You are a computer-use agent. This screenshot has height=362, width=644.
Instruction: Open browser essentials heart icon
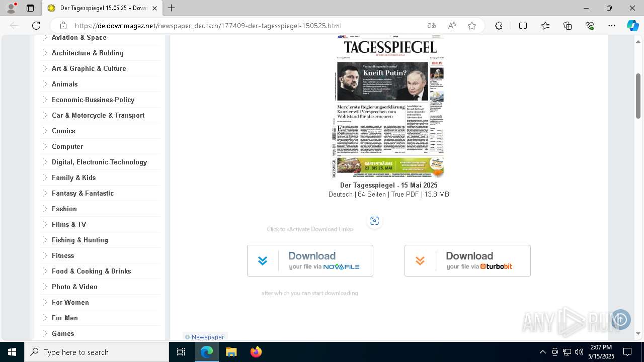590,26
